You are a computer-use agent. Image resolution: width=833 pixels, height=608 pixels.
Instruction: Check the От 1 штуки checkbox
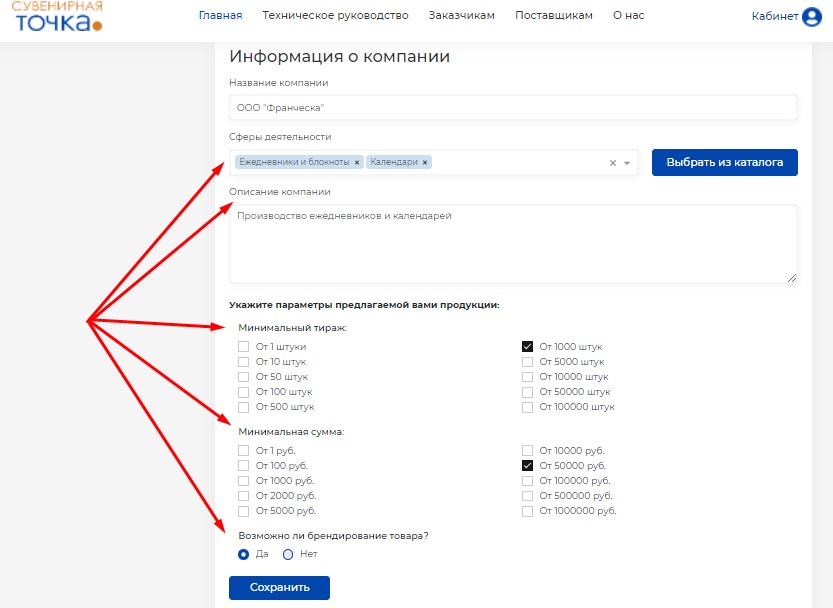point(243,347)
